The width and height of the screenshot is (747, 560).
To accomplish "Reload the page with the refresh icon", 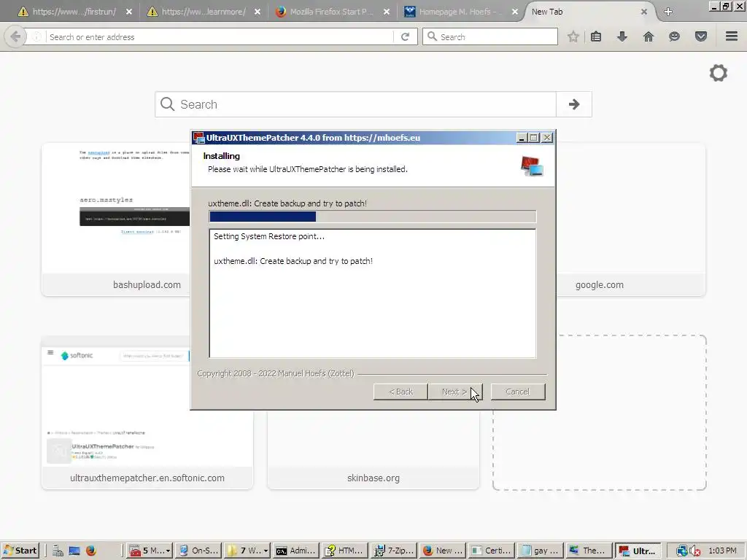I will coord(405,36).
